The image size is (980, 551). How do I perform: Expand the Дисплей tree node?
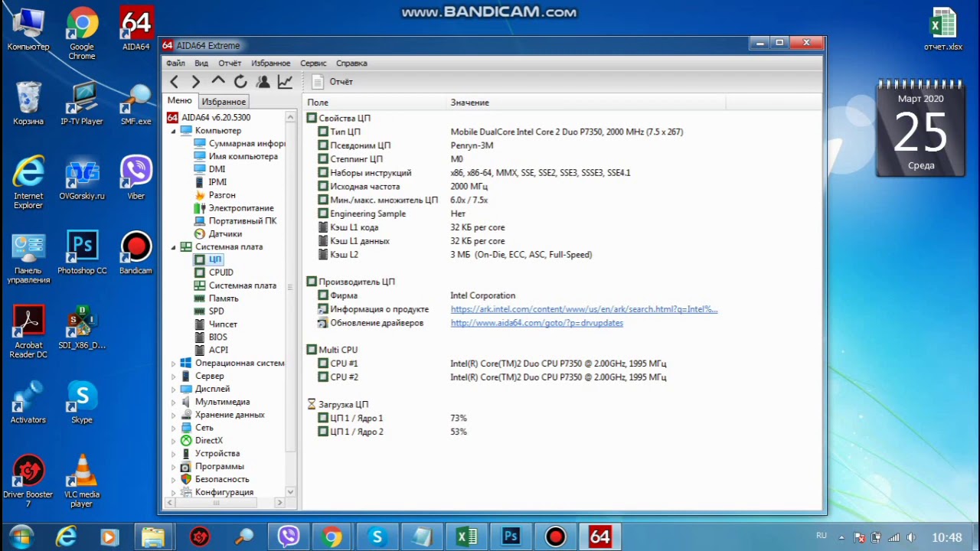point(173,390)
